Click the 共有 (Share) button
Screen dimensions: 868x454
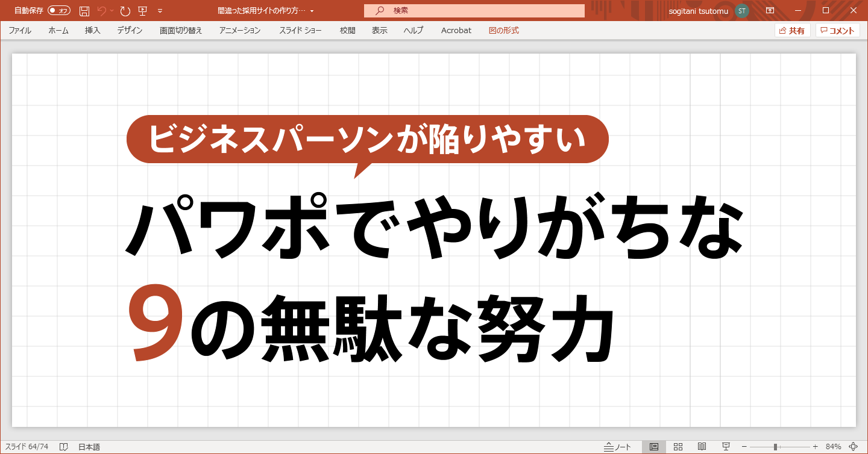click(792, 30)
